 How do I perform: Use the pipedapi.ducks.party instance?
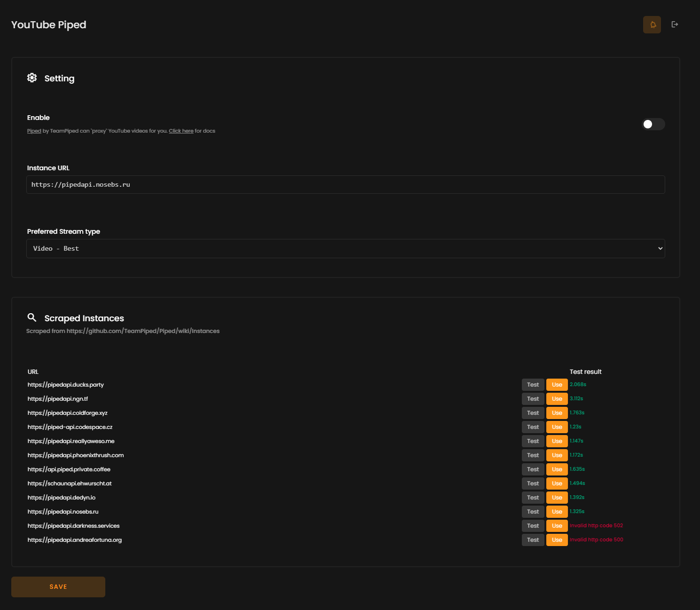pos(557,385)
